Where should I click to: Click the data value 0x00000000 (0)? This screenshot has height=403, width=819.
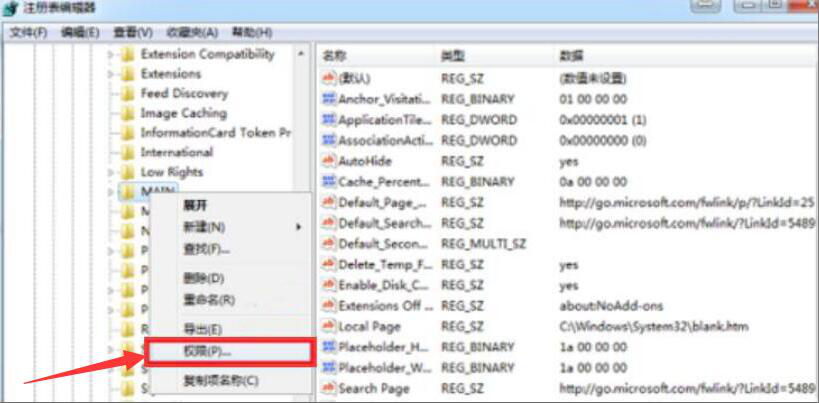pos(602,140)
